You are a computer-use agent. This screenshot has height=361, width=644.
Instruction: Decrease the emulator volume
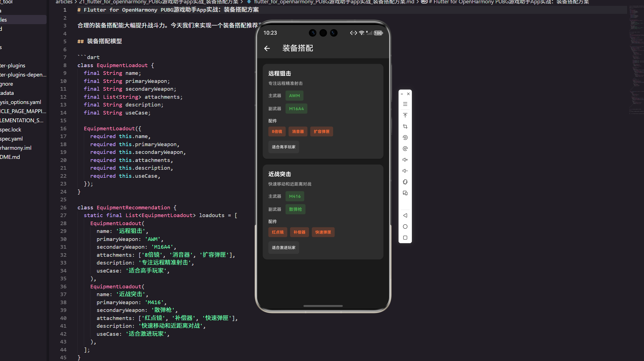coord(405,171)
